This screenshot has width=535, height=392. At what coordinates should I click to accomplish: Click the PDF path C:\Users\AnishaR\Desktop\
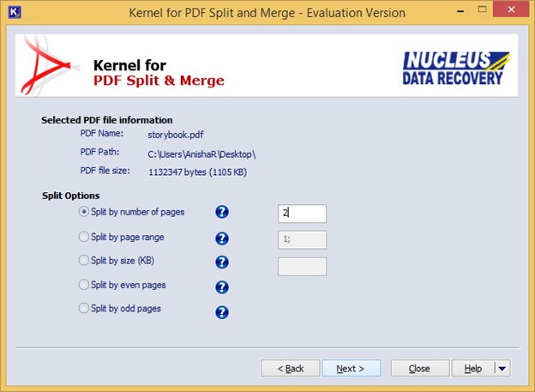coord(201,154)
